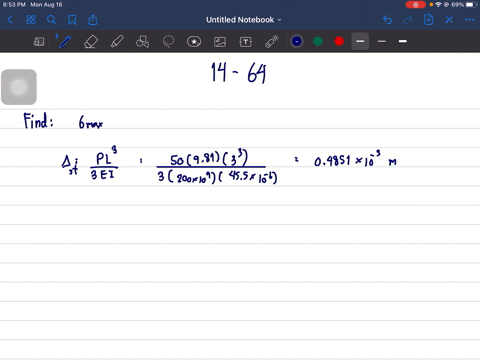
Task: Select the Eraser tool
Action: click(91, 42)
